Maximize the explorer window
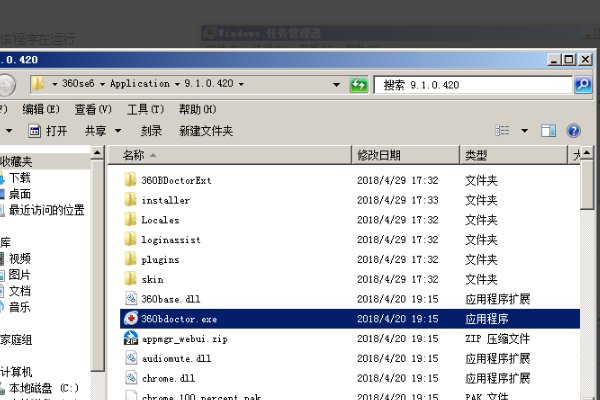 (569, 59)
